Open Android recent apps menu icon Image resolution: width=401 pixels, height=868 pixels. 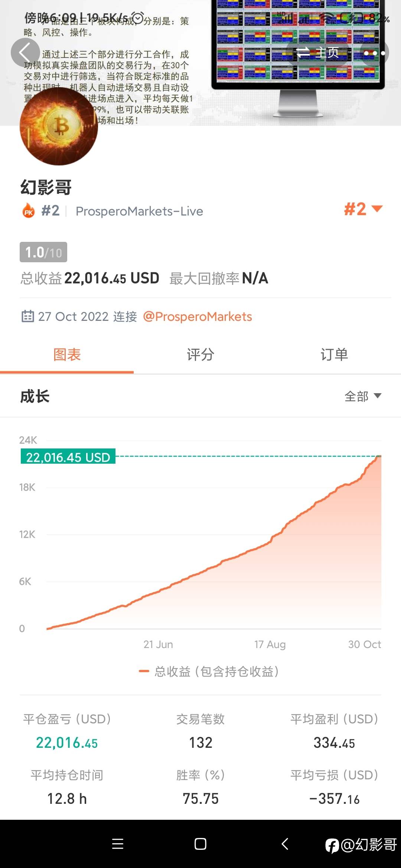[x=118, y=844]
